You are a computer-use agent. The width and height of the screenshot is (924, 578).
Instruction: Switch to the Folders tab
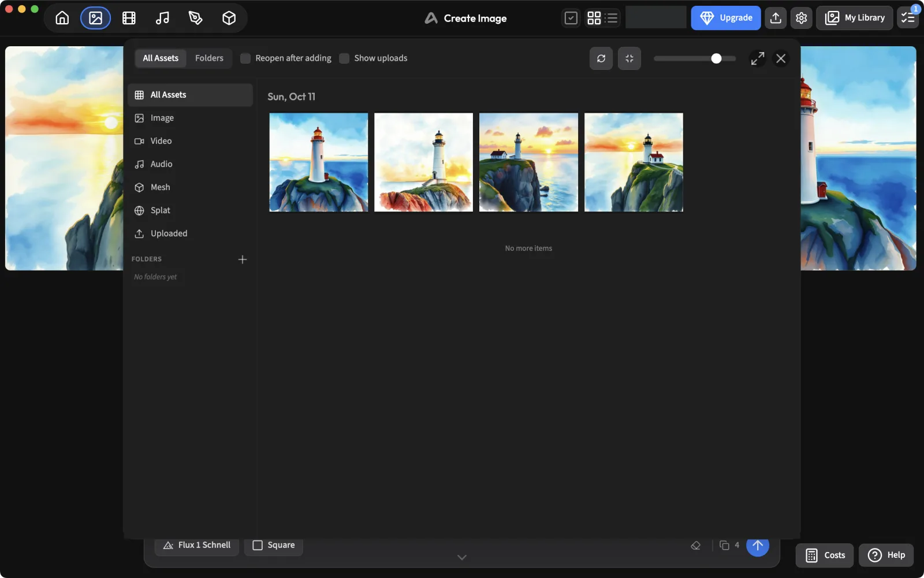209,58
